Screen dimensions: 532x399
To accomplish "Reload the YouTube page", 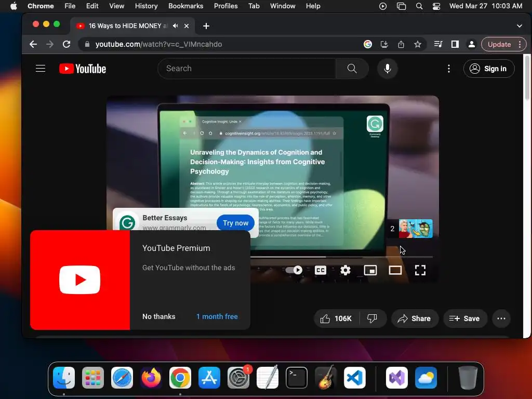I will 66,44.
